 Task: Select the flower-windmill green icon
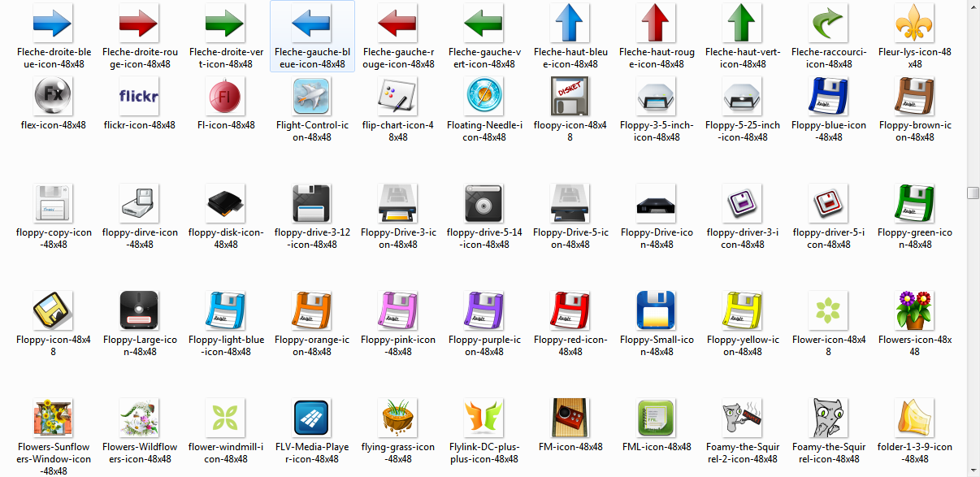pyautogui.click(x=226, y=418)
